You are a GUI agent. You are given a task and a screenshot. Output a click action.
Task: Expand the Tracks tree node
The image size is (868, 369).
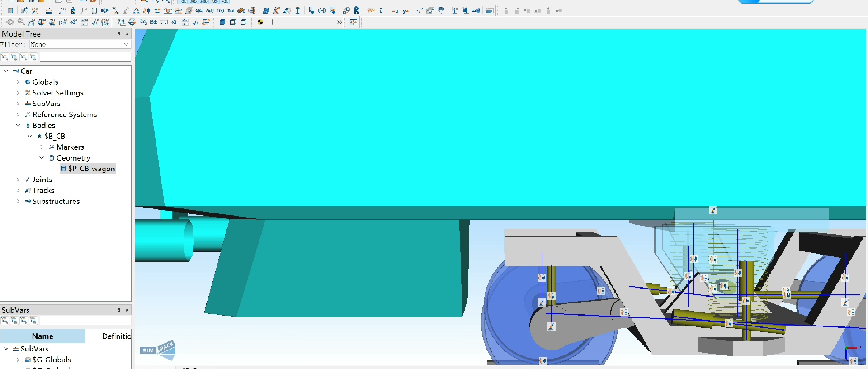[18, 190]
